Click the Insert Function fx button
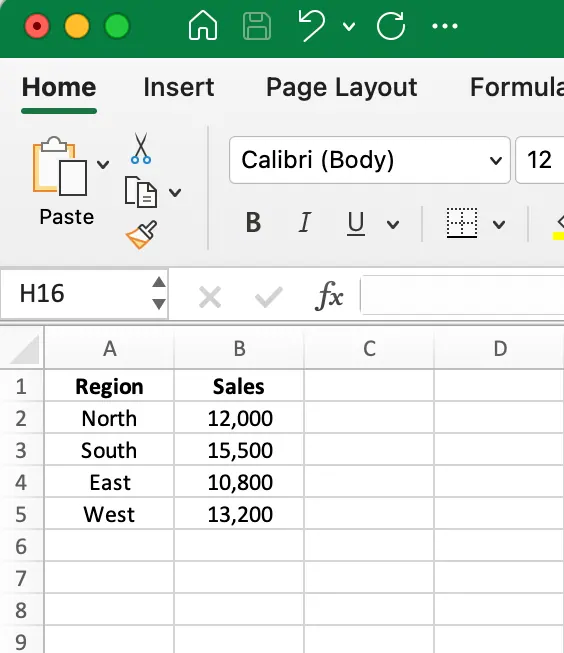This screenshot has width=564, height=653. 329,296
